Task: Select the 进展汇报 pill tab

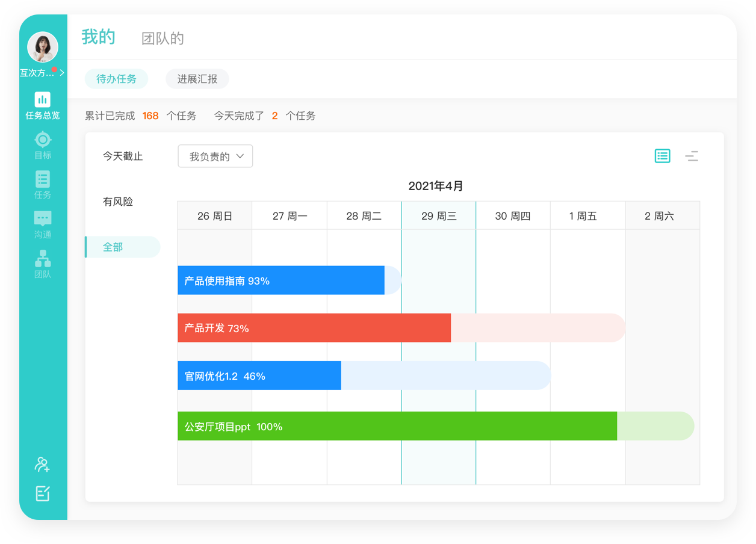Action: click(x=197, y=79)
